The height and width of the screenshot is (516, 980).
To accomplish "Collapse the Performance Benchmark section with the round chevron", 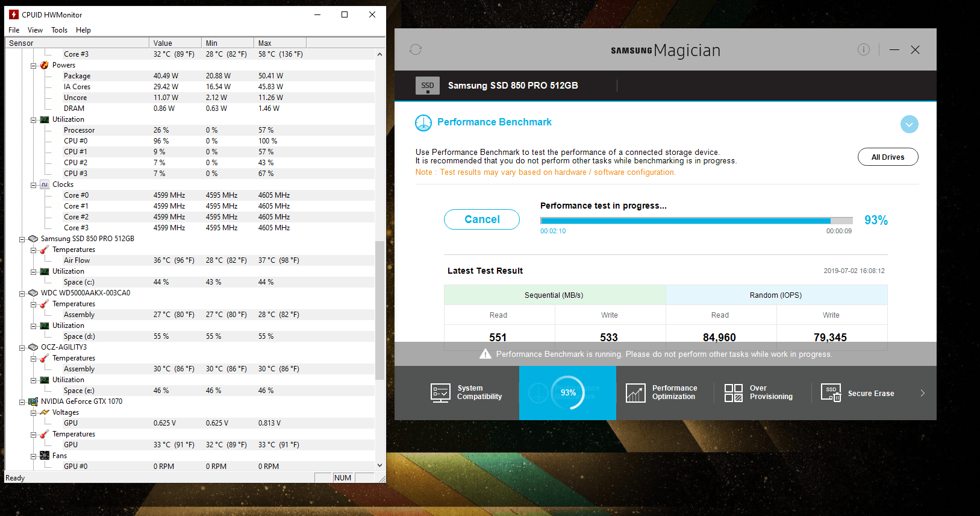I will (909, 124).
